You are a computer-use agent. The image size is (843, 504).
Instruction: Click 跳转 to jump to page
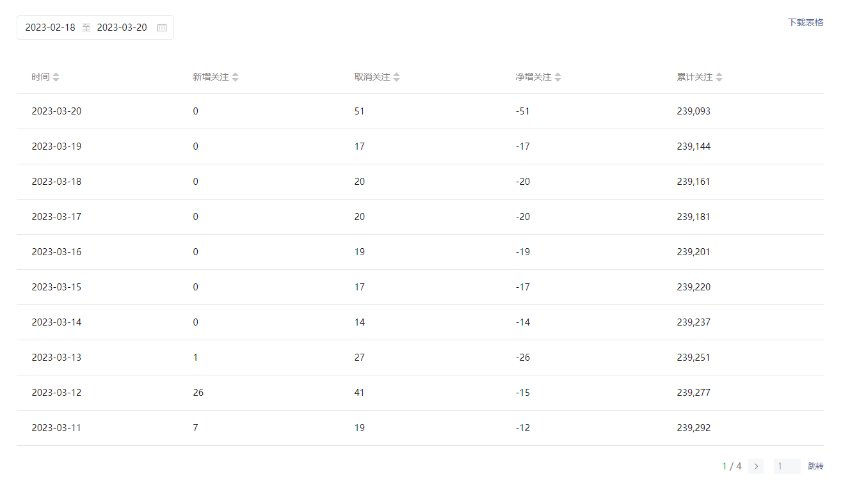point(815,466)
